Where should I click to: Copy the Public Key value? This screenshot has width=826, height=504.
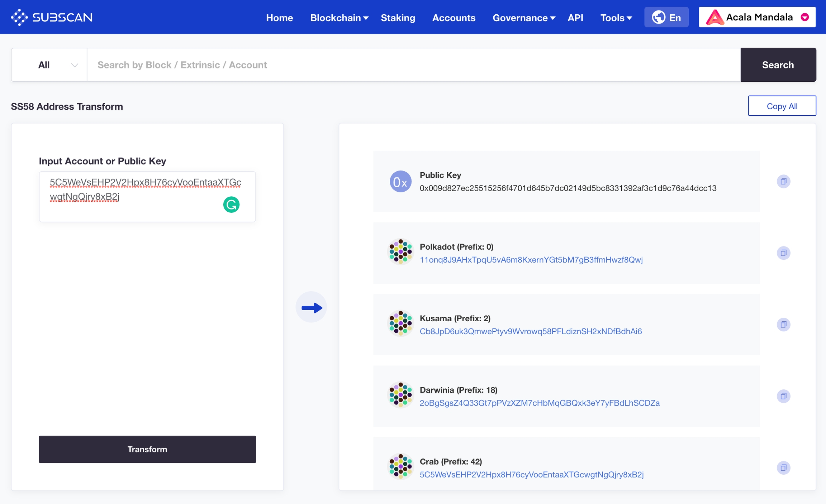click(x=783, y=181)
